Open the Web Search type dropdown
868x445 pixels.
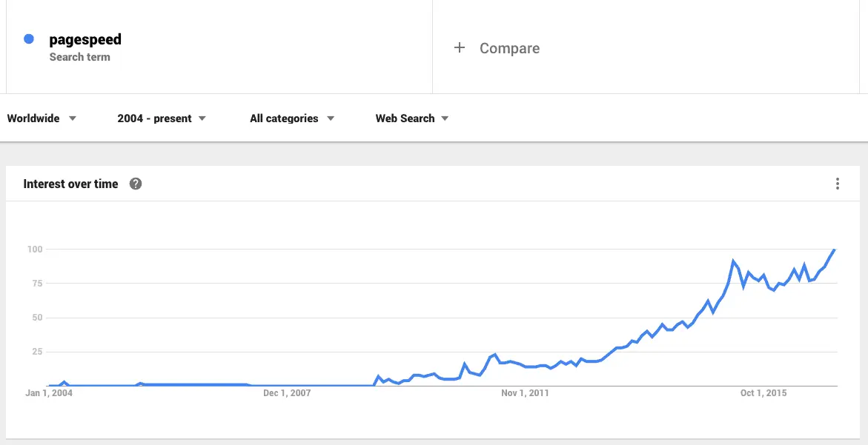tap(412, 118)
